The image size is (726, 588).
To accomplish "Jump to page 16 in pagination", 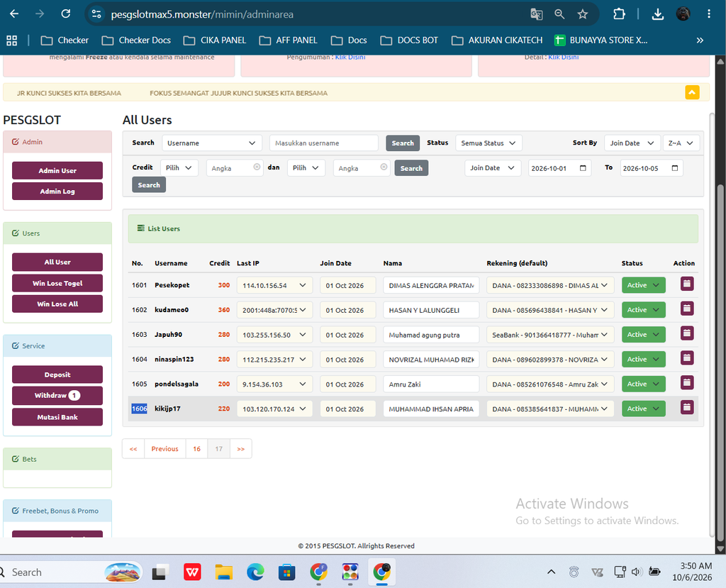I will point(197,448).
